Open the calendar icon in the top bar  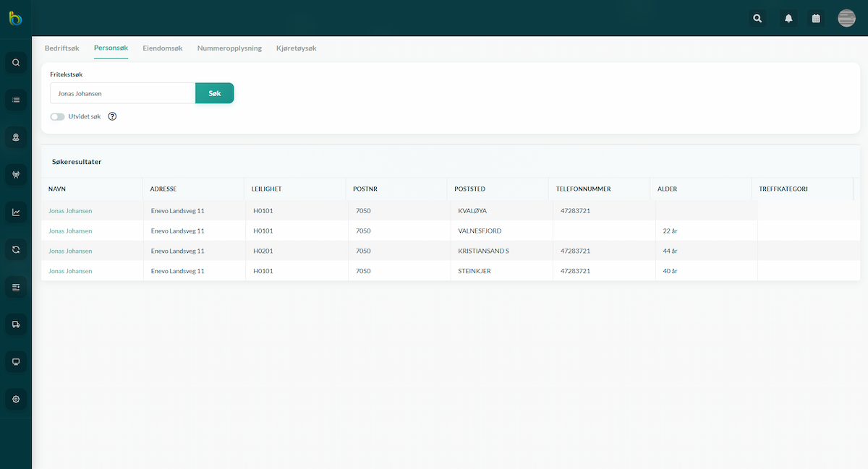click(x=816, y=19)
